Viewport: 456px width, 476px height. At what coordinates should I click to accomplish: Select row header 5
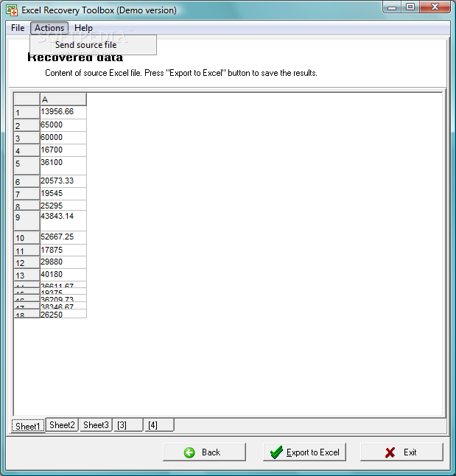[27, 166]
